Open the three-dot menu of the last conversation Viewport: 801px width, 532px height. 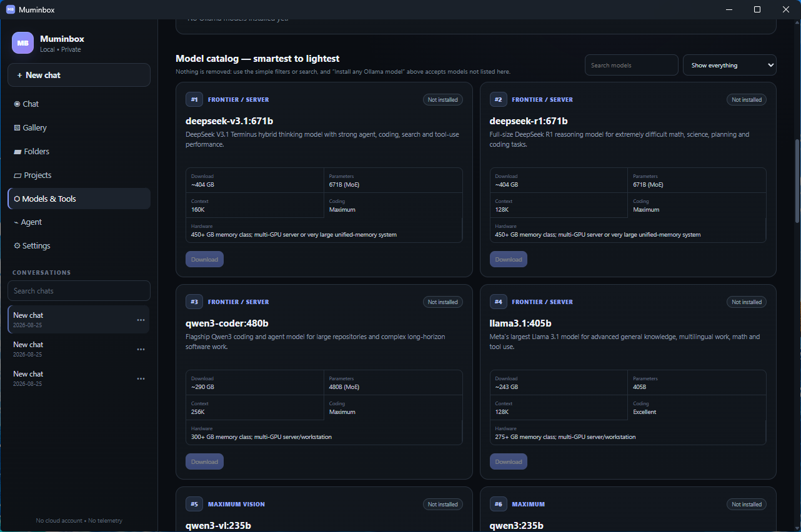(x=141, y=379)
